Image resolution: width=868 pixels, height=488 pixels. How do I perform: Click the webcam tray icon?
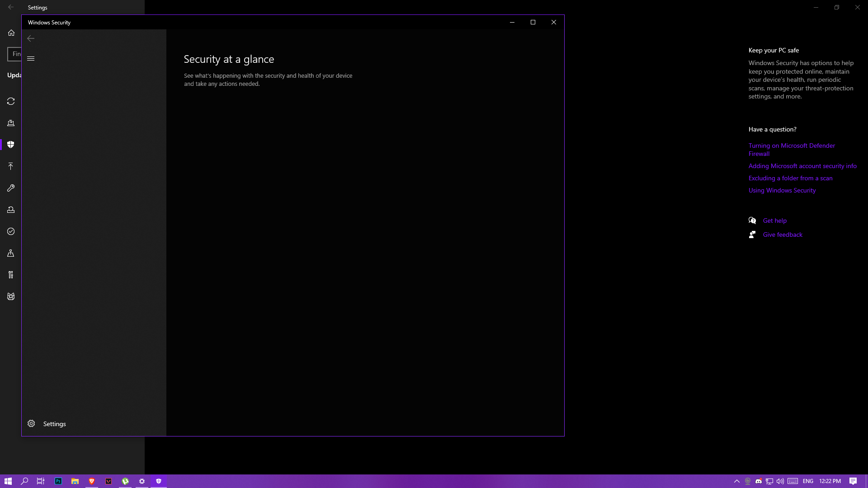click(748, 481)
